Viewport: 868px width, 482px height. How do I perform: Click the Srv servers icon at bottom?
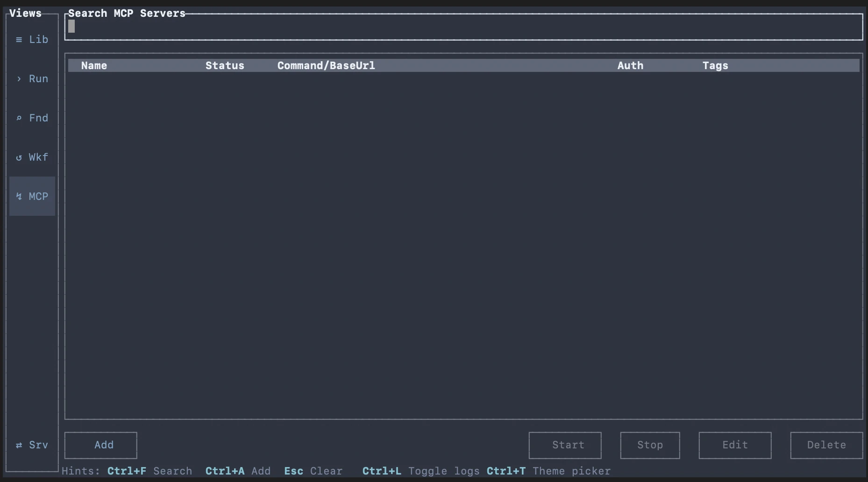click(x=19, y=445)
